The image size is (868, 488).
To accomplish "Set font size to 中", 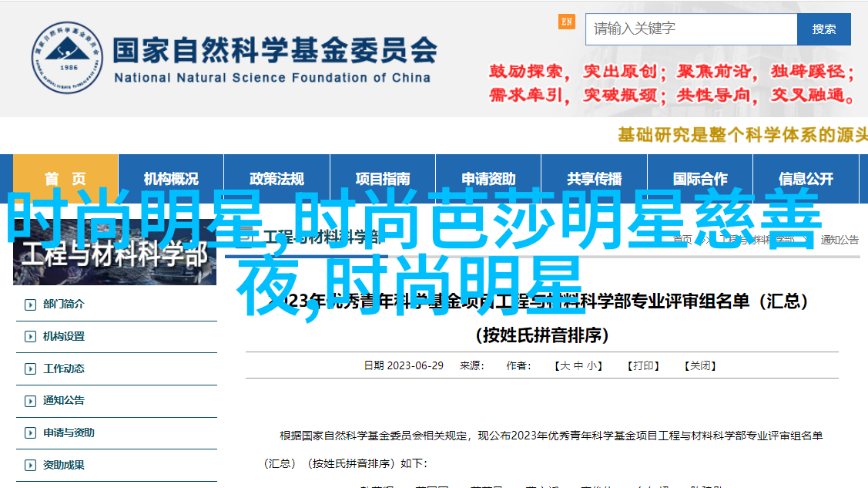I will tap(578, 365).
